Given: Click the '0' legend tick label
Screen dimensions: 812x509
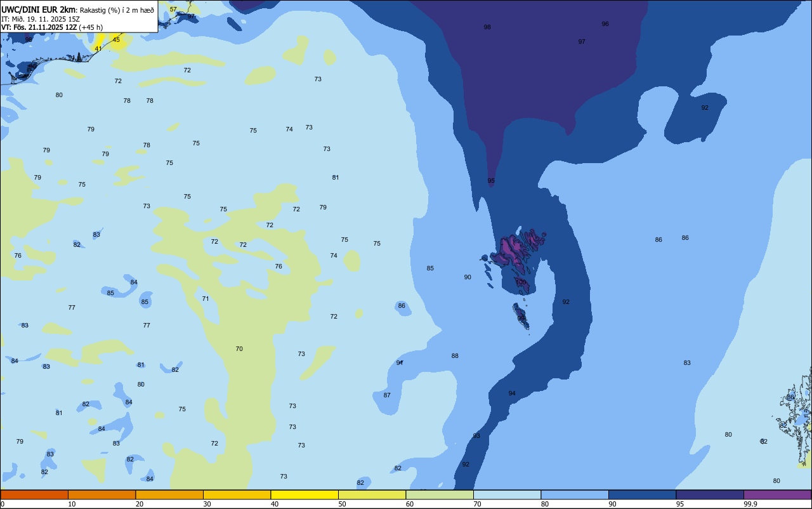Looking at the screenshot, I should pos(3,504).
